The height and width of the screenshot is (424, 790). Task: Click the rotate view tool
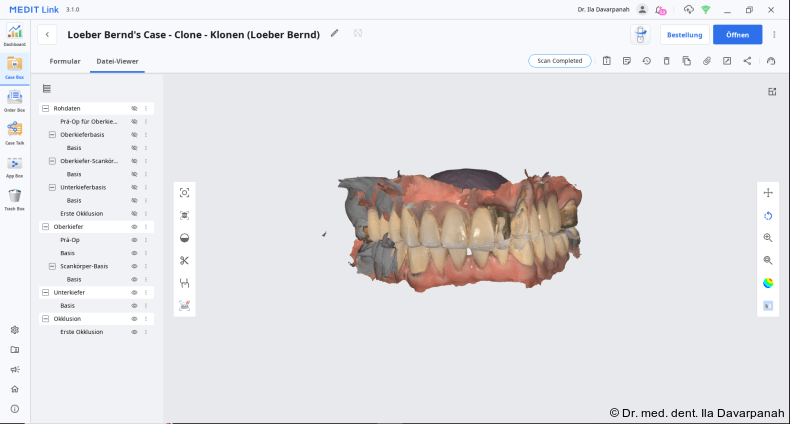(x=768, y=215)
